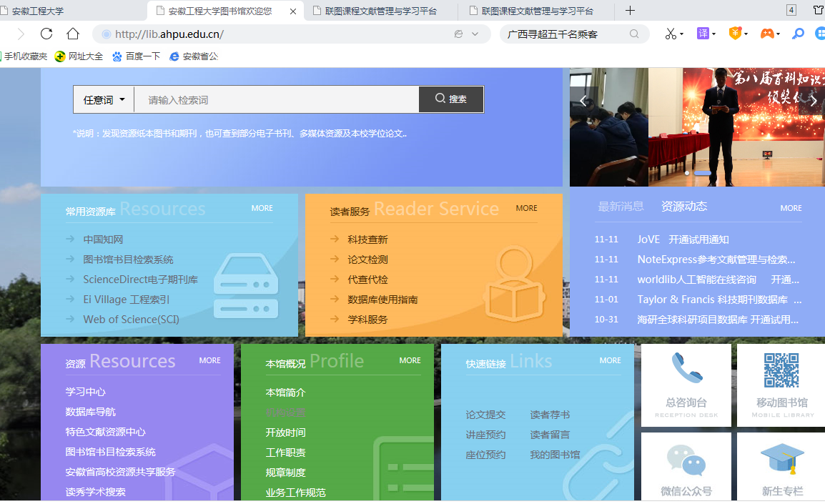Open 论文检测 service link
Viewport: 825px width, 504px height.
tap(367, 260)
